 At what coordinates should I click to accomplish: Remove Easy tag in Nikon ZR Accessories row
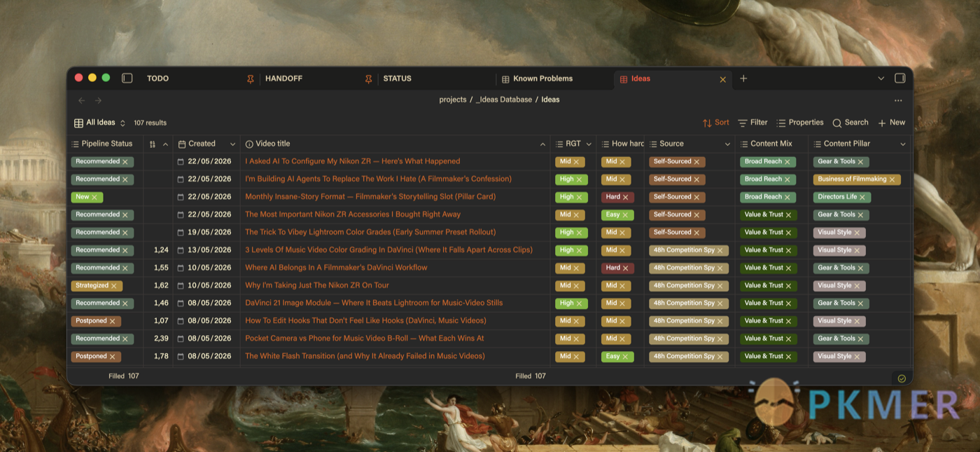625,215
